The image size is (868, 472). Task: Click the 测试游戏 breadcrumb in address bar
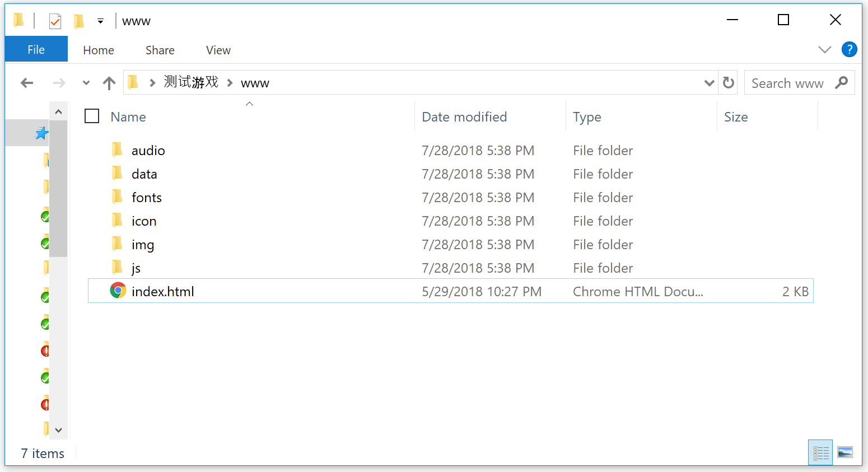pos(191,82)
